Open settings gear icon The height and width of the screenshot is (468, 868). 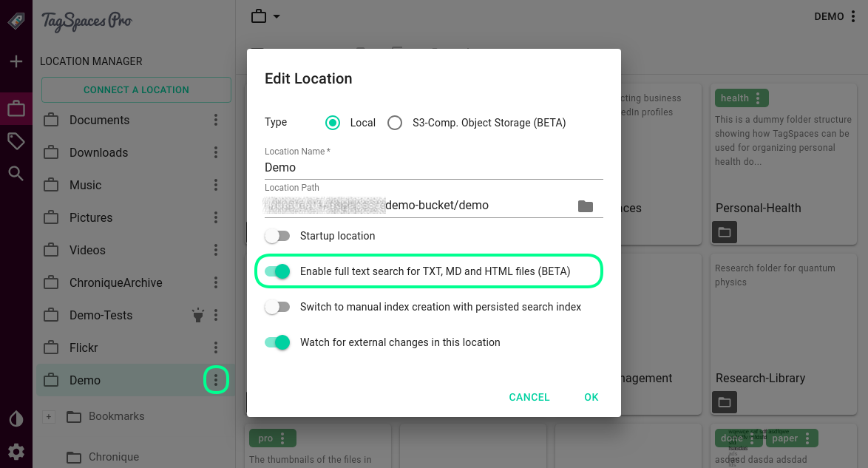[x=16, y=452]
